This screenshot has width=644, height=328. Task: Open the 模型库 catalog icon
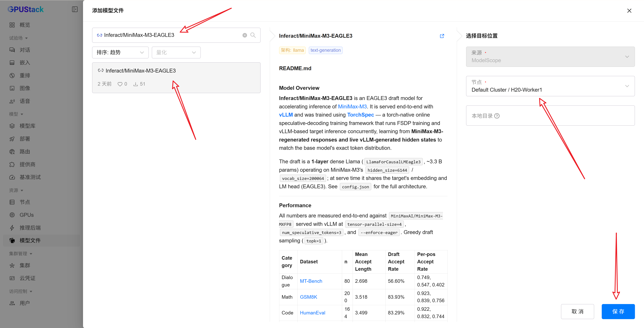12,126
